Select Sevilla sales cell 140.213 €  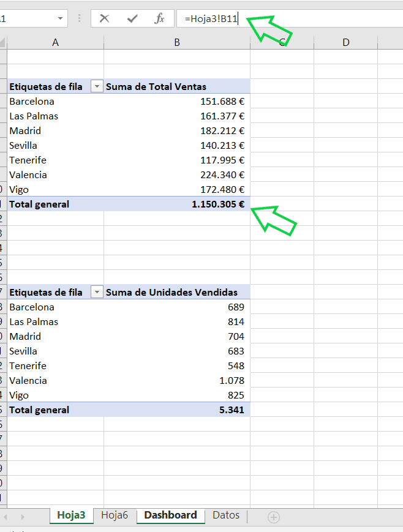pos(177,145)
